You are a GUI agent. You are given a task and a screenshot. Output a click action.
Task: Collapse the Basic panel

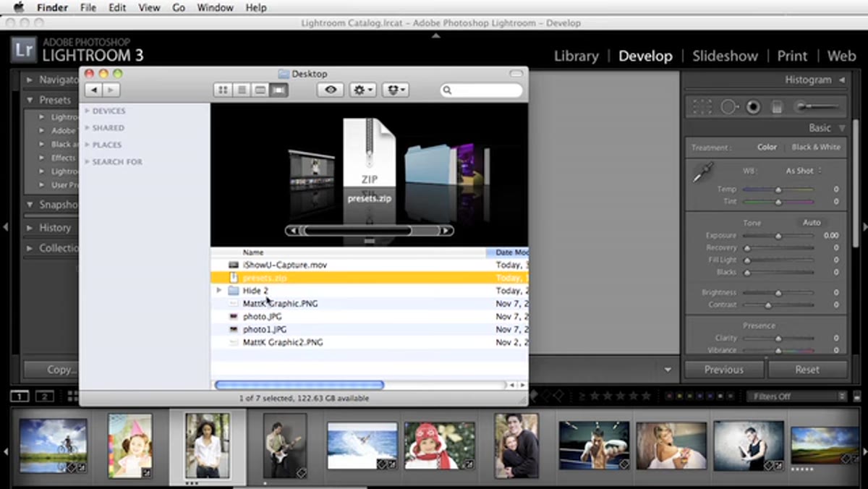[842, 128]
